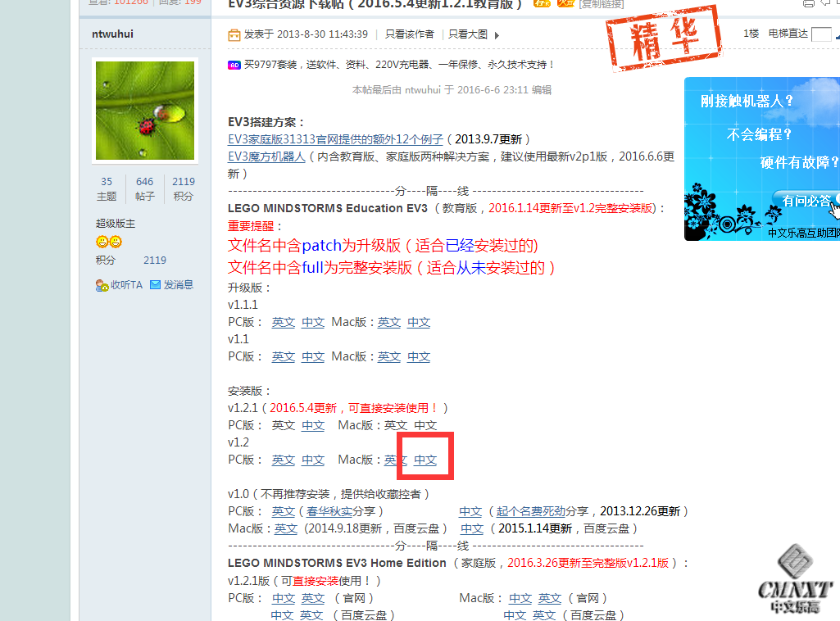Download v1.2 Mac版 英文 installer
The image size is (840, 621).
coord(395,460)
